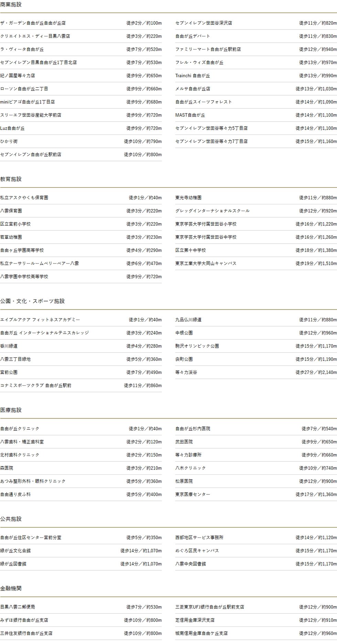
Task: Click 八雲学園中学校高等学校 entry
Action: click(x=81, y=277)
